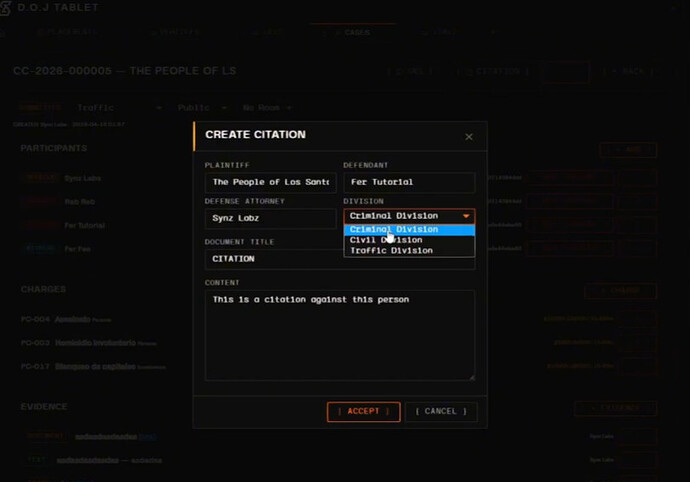Click the D.O.J Tablet logo icon

4,7
